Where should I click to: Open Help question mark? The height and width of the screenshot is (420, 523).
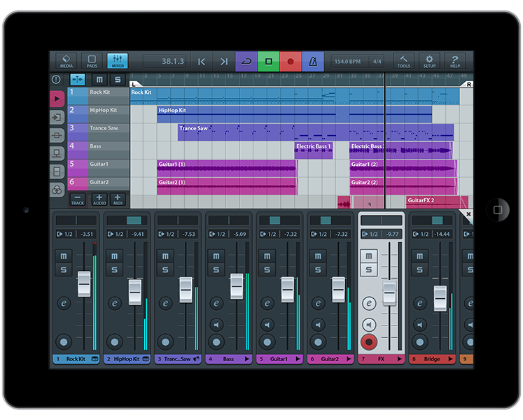pyautogui.click(x=455, y=61)
